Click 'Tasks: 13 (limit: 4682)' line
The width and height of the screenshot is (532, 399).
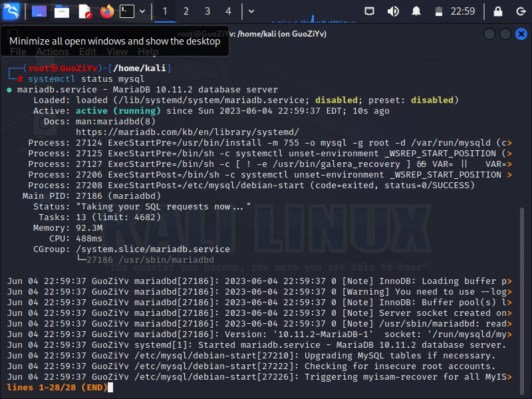pos(100,217)
